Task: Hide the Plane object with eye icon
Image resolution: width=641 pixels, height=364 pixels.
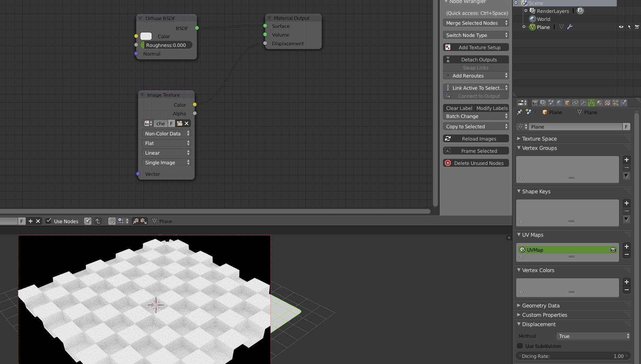Action: click(x=621, y=27)
